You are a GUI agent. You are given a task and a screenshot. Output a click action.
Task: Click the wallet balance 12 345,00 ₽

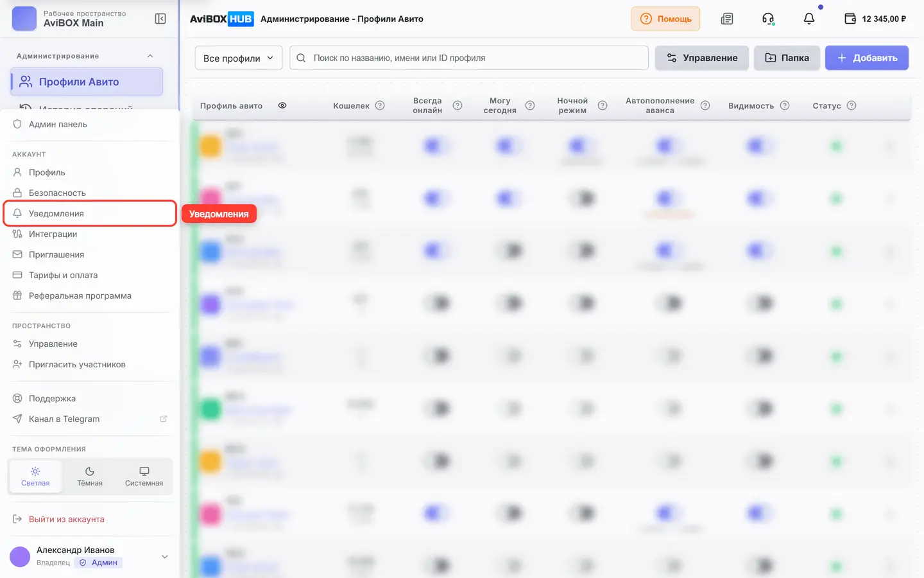[x=875, y=19]
